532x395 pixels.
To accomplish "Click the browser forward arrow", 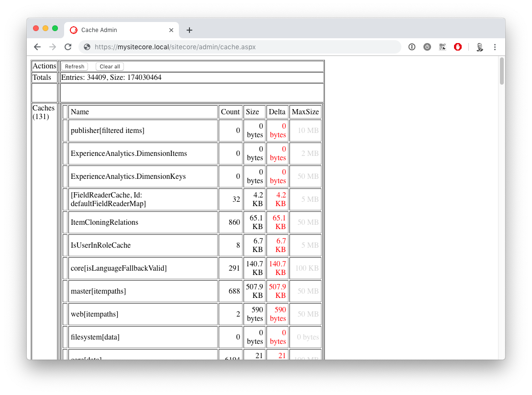I will click(53, 47).
